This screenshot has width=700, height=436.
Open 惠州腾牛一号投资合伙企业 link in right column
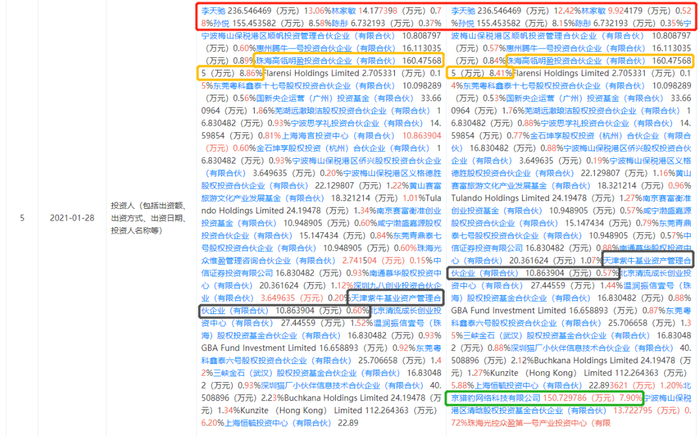(576, 48)
